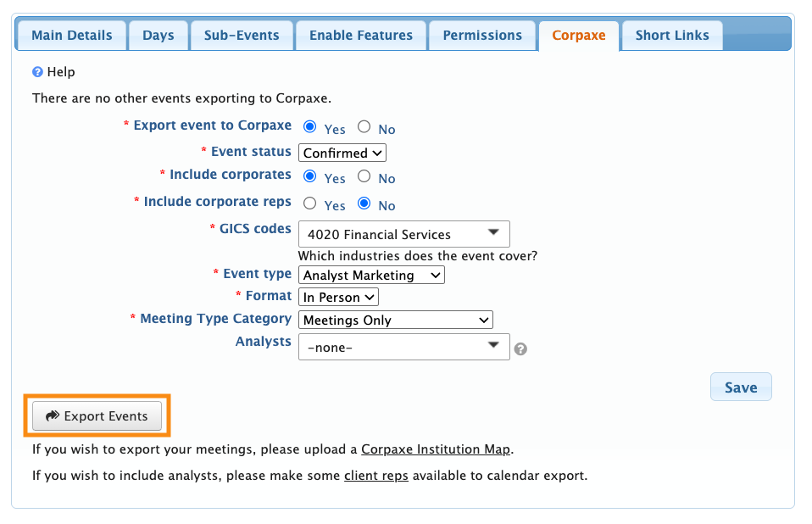Select No for Export event to Corpaxe

(x=364, y=127)
